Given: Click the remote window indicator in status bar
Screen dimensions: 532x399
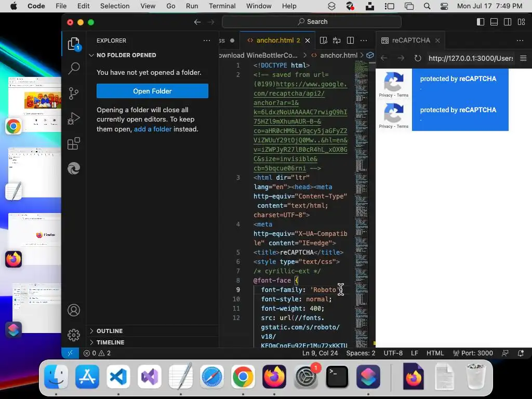Looking at the screenshot, I should 70,353.
